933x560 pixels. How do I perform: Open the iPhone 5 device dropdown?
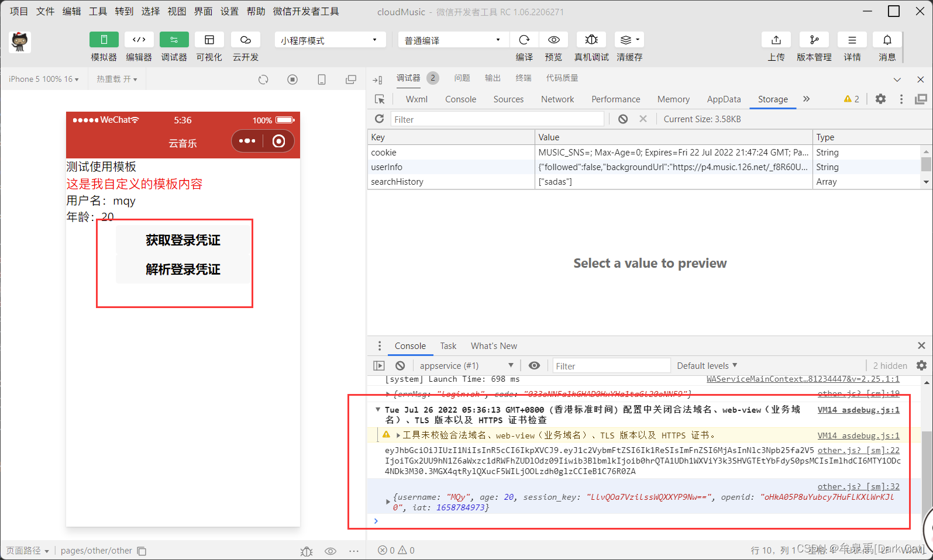click(x=44, y=79)
